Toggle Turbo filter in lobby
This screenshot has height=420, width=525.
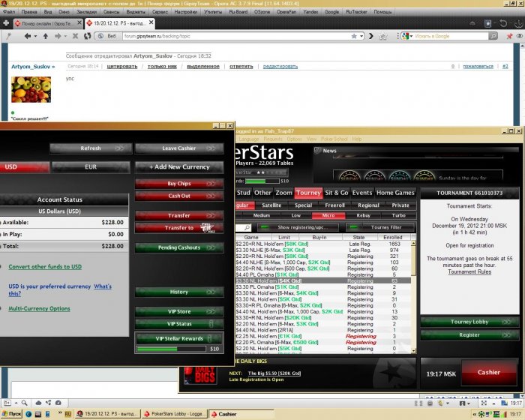[398, 215]
